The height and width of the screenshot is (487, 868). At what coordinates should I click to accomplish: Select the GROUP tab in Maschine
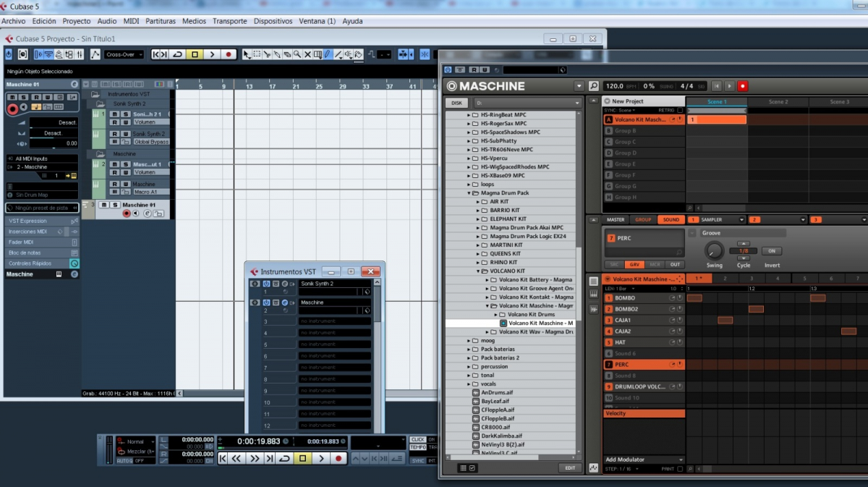[x=643, y=220]
